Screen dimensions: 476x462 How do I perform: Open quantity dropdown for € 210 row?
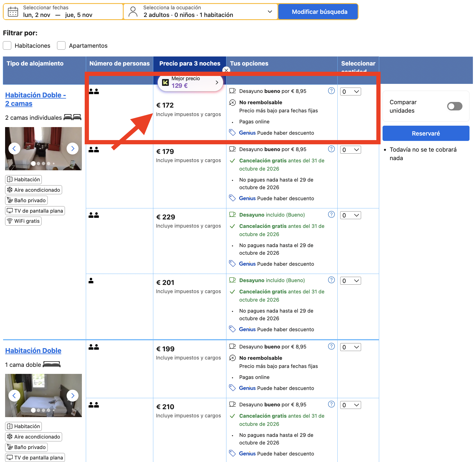coord(350,405)
